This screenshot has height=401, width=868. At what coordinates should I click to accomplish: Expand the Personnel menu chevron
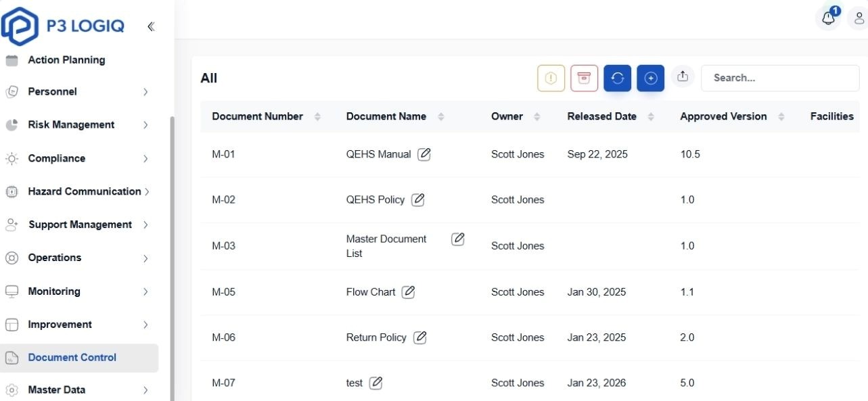point(145,92)
